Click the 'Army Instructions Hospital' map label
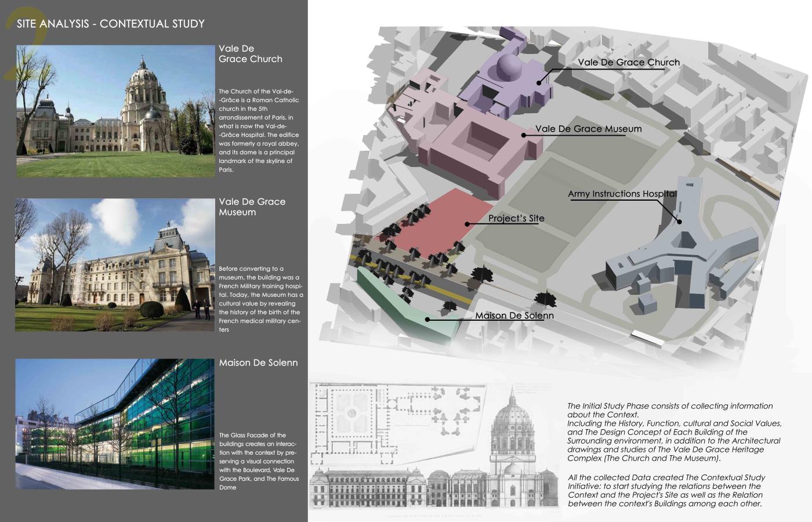The width and height of the screenshot is (812, 522). pos(622,194)
